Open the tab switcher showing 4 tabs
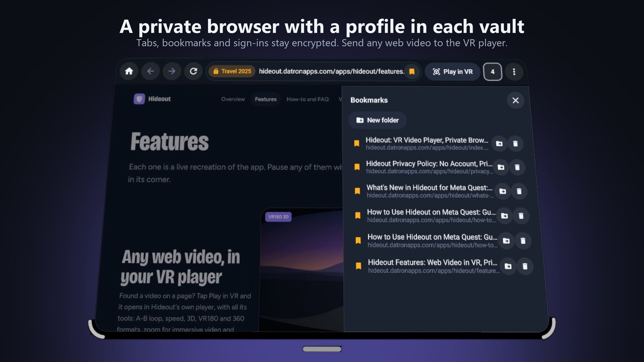Screen dimensions: 644x362 (492, 72)
